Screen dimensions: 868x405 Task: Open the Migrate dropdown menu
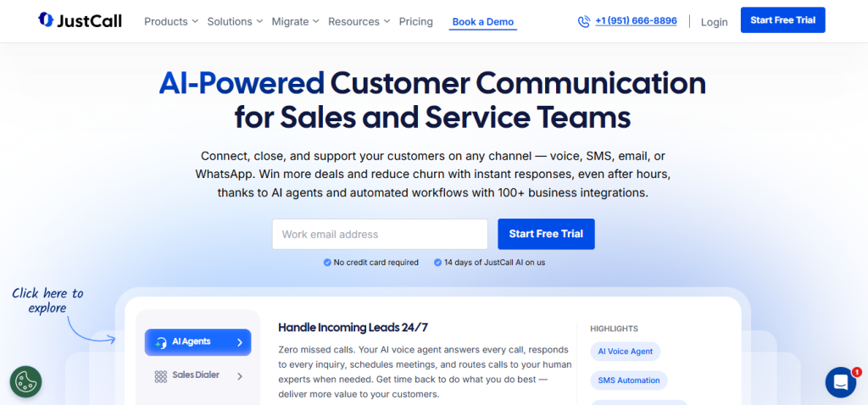[295, 21]
